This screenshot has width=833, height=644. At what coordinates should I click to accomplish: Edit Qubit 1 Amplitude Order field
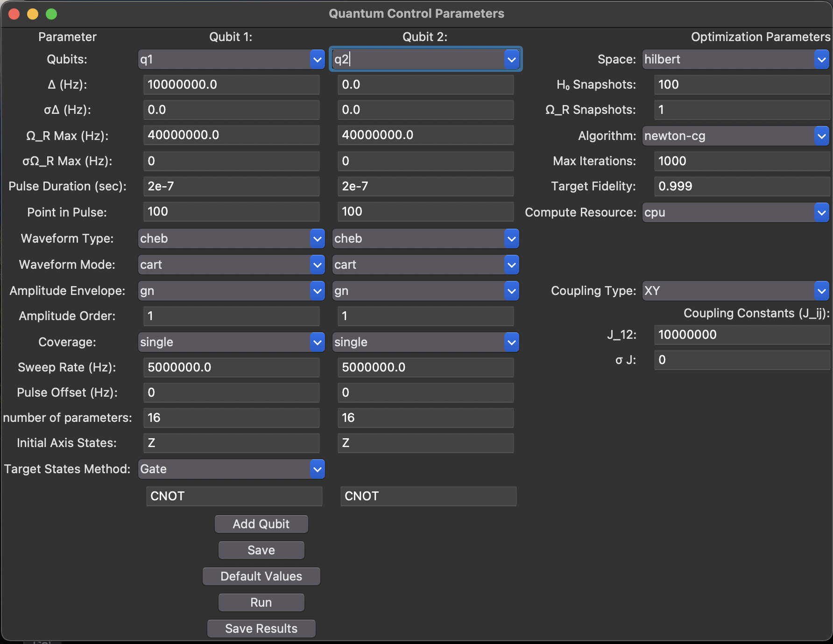coord(232,316)
